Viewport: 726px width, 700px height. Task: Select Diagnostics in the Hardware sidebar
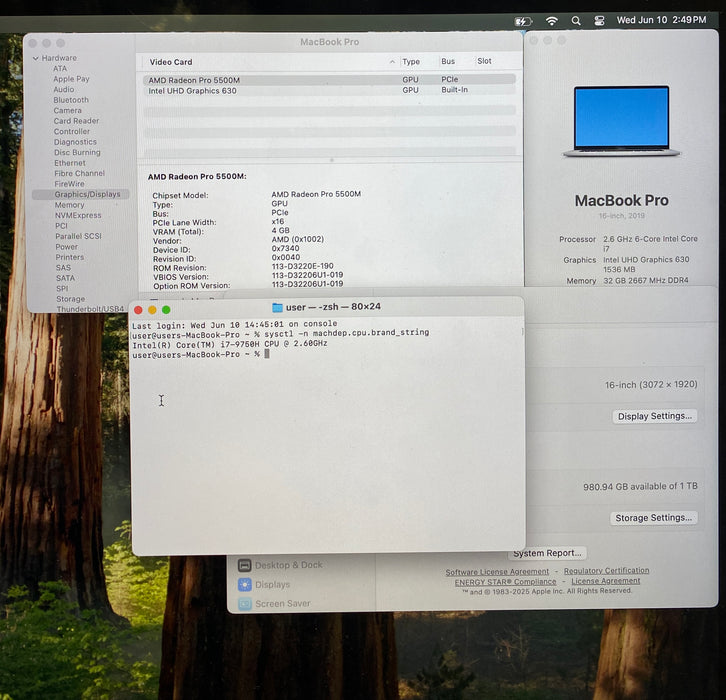(x=75, y=142)
